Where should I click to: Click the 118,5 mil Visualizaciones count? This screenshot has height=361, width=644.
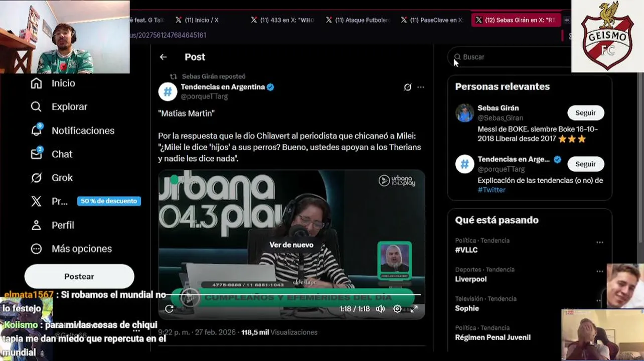point(279,332)
